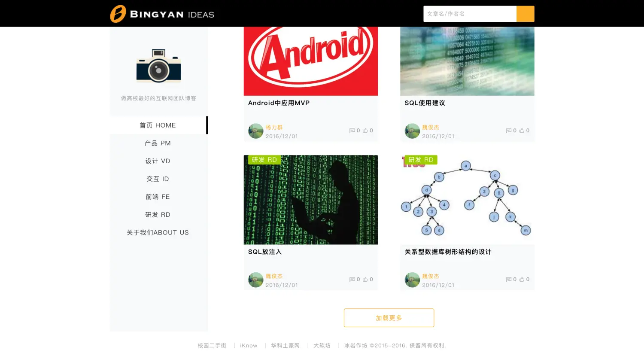Click the 做高校最好的互联网团队博客 slogan
The image size is (644, 359).
pos(158,98)
